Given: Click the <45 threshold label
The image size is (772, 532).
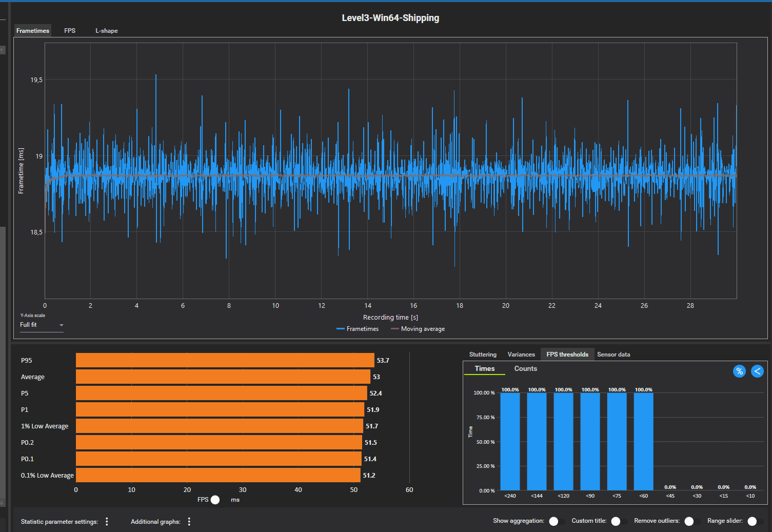Looking at the screenshot, I should click(670, 496).
